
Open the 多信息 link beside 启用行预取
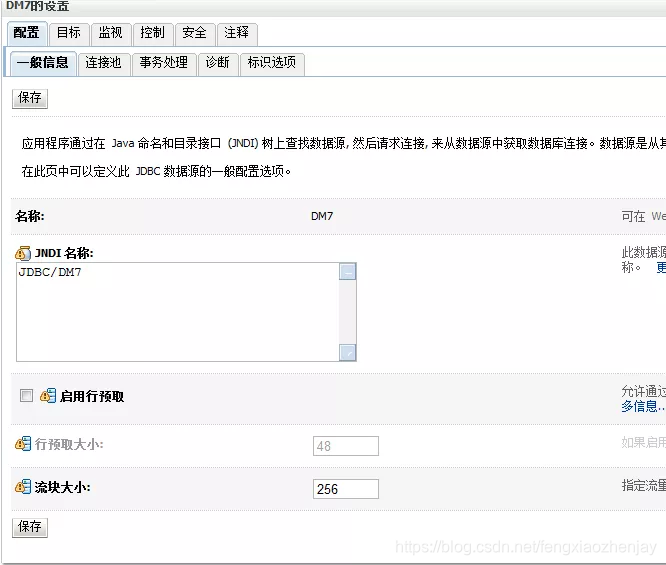tap(643, 407)
